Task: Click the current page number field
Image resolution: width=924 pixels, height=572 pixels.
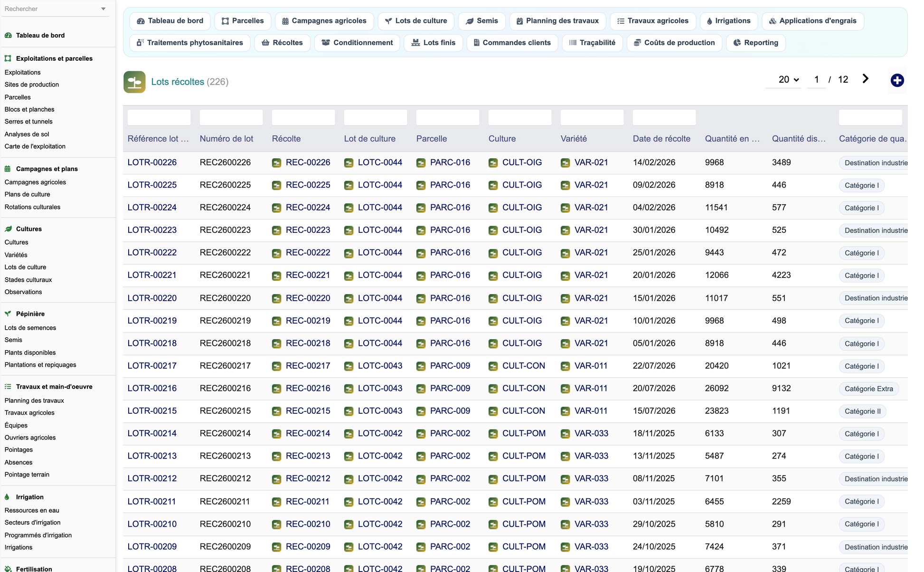Action: pyautogui.click(x=816, y=80)
